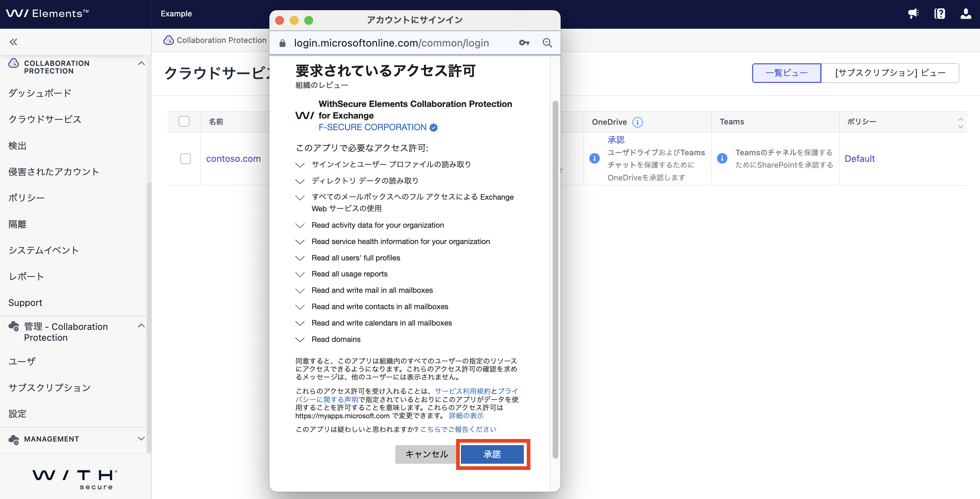Image resolution: width=980 pixels, height=499 pixels.
Task: Collapse the 管理 - Collaboration Protection section
Action: click(141, 326)
